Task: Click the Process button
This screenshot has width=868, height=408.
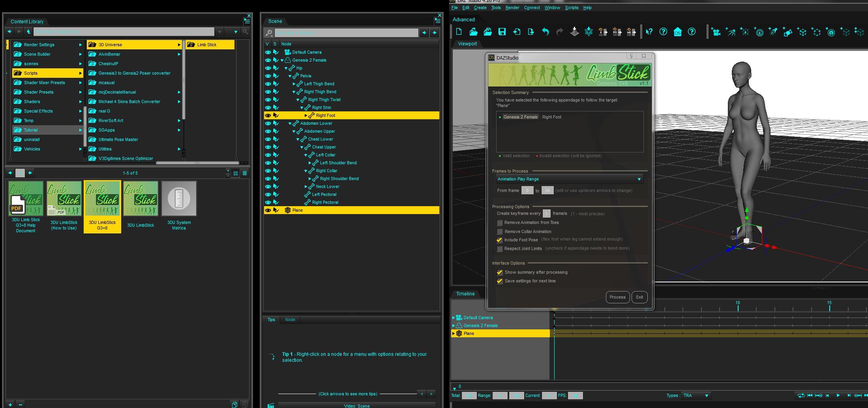Action: [618, 297]
